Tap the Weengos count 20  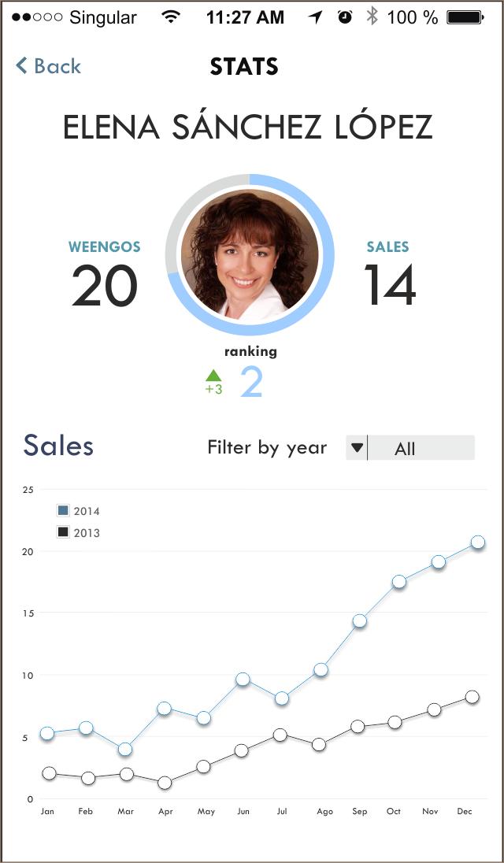click(105, 287)
